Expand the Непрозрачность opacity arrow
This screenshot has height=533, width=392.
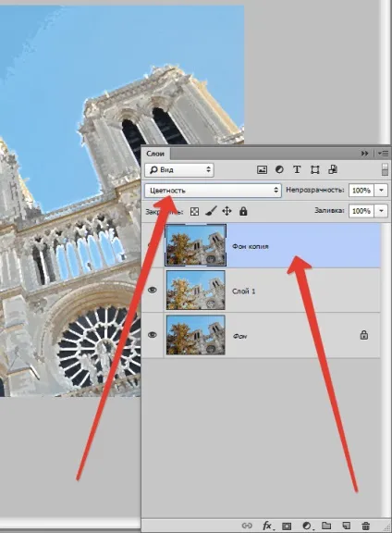point(381,190)
